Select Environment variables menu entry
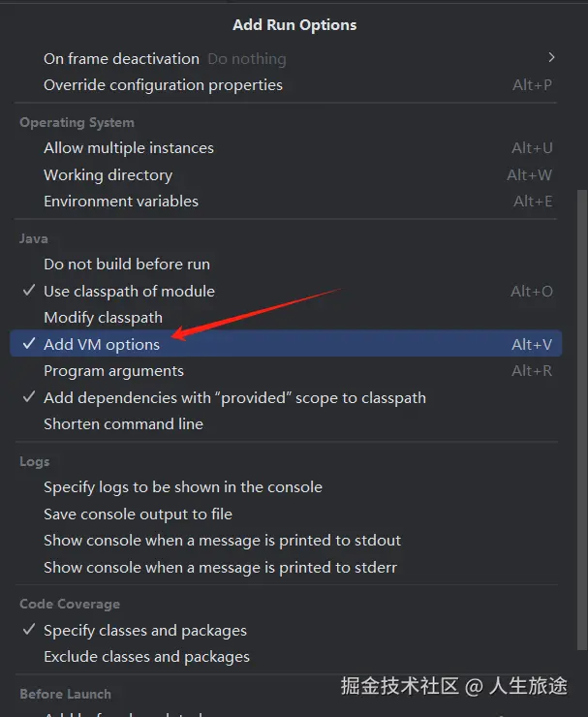Image resolution: width=588 pixels, height=717 pixels. click(x=121, y=202)
